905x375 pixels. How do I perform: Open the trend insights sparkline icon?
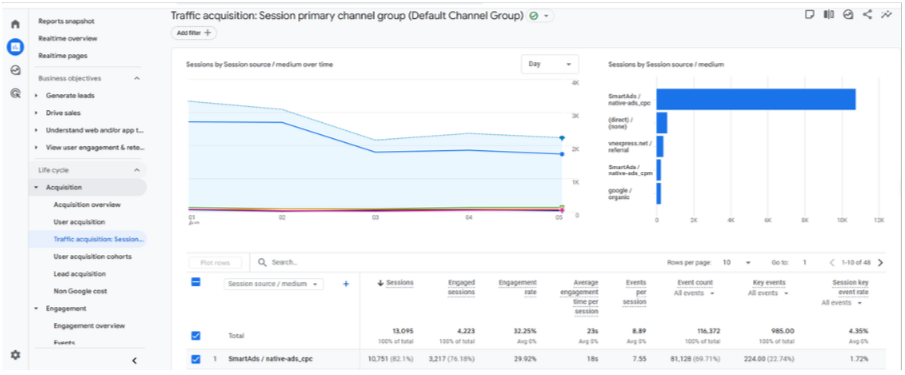coord(886,15)
